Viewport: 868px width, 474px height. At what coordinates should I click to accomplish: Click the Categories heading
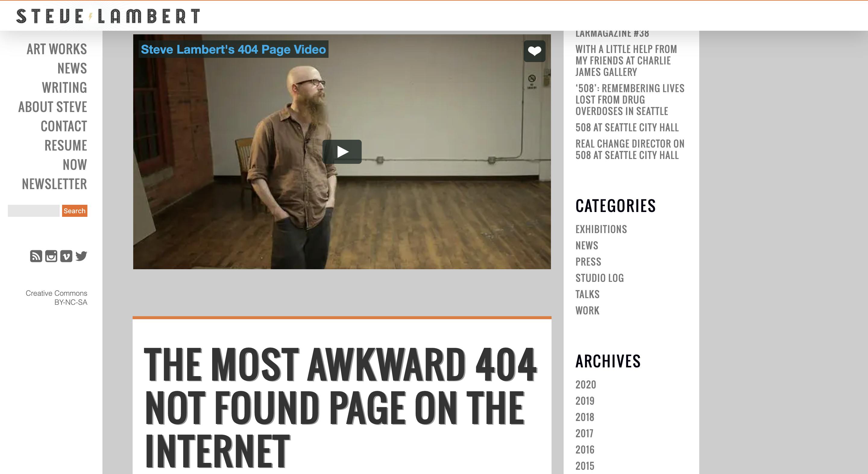pos(615,206)
